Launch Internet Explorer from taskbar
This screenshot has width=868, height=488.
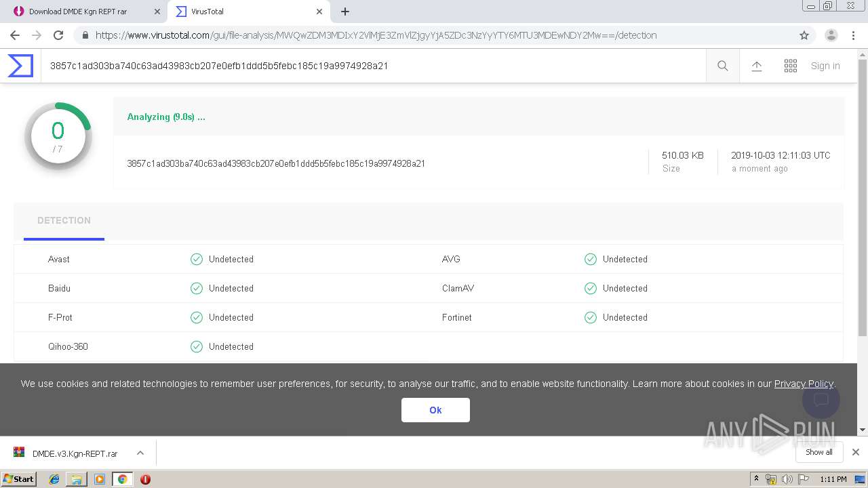tap(54, 479)
